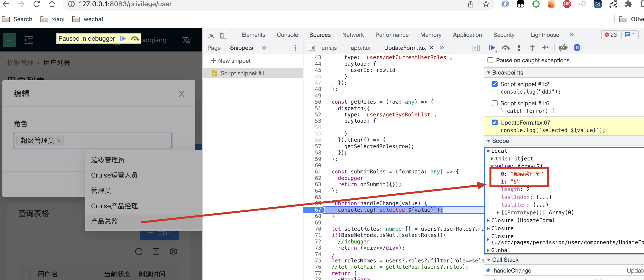Resume script execution in debugger toolbar
Image resolution: width=644 pixels, height=280 pixels.
492,48
